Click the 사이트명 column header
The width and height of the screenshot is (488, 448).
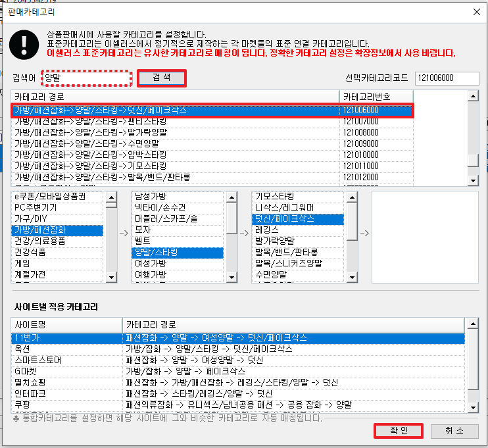[x=66, y=325]
